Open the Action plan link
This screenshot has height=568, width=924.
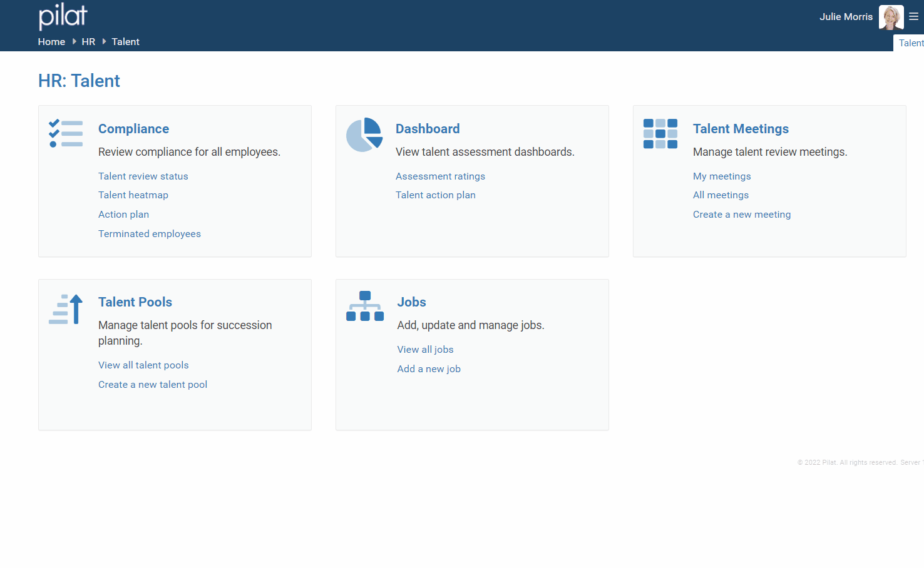[x=123, y=215]
